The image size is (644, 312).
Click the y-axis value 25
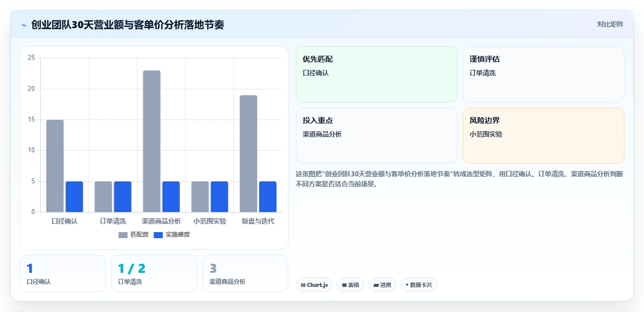tap(31, 58)
